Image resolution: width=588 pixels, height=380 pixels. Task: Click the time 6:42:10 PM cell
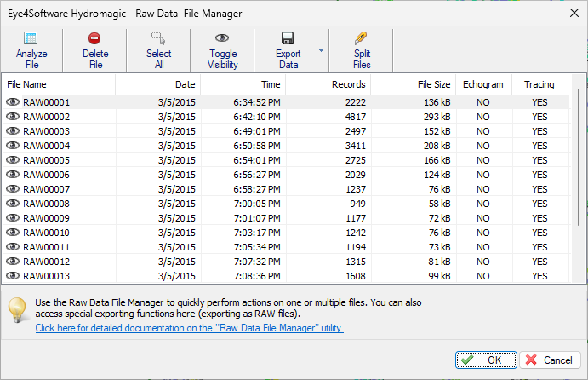pos(257,117)
